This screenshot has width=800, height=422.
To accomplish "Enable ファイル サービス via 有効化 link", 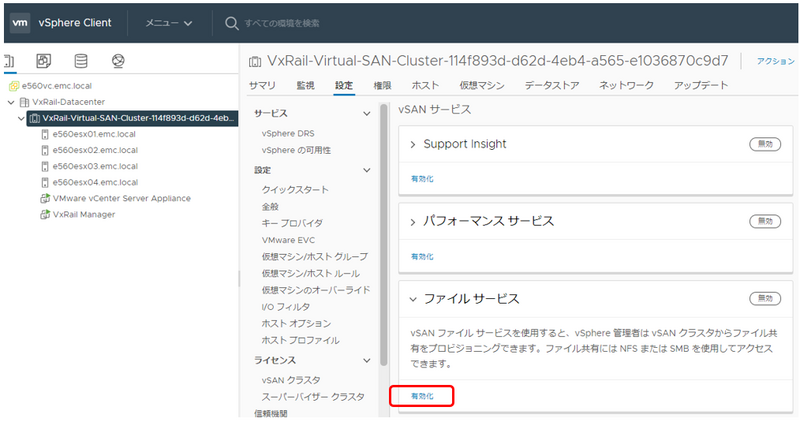I will 422,396.
